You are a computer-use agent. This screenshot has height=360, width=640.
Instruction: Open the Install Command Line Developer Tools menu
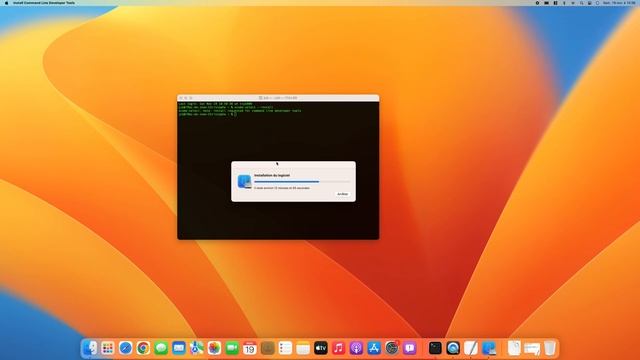click(x=44, y=3)
